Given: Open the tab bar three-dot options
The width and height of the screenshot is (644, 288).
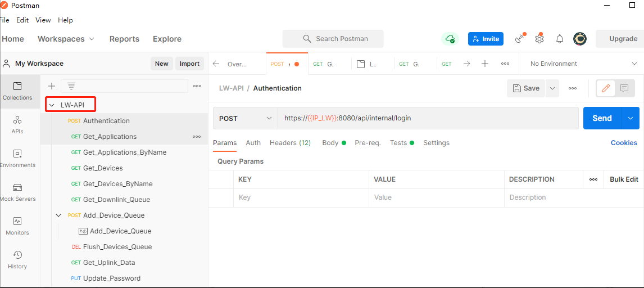Looking at the screenshot, I should tap(505, 64).
